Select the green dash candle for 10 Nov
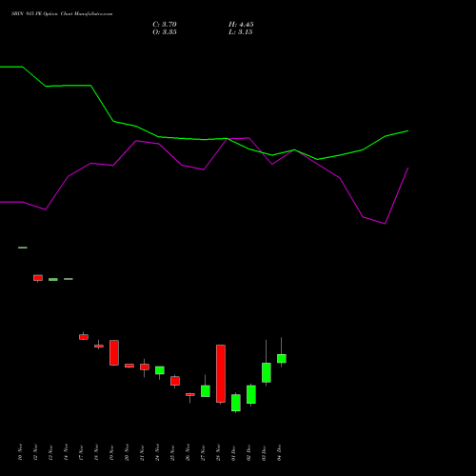This screenshot has width=476, height=476. pyautogui.click(x=23, y=248)
